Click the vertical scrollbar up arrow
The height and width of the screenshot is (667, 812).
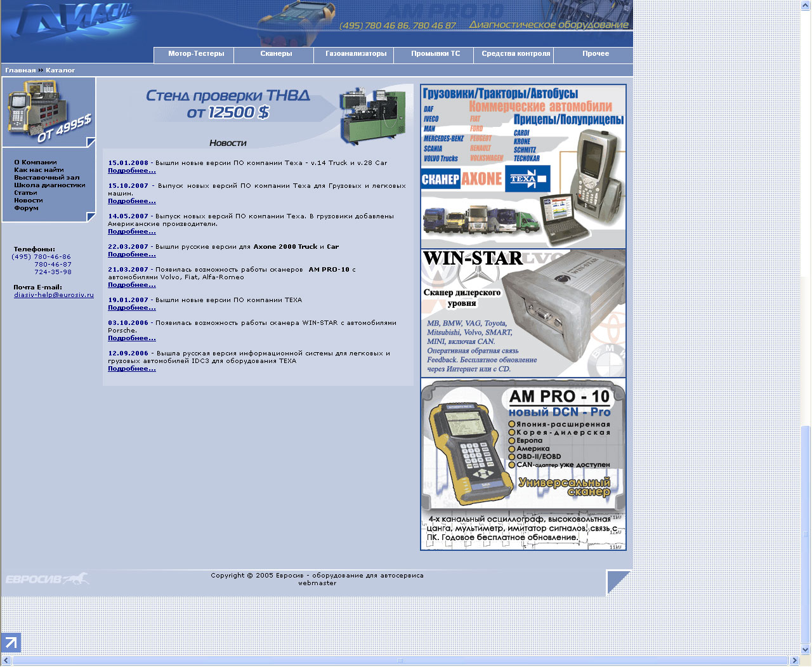click(x=806, y=5)
